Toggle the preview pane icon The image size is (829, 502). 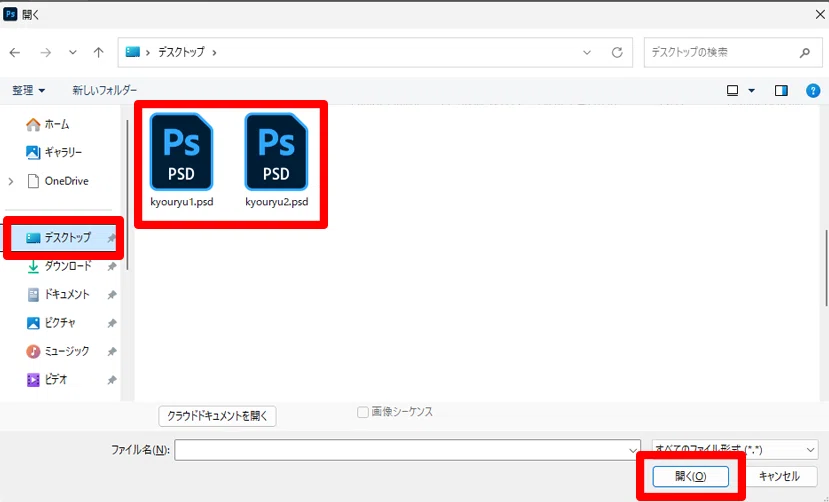781,90
